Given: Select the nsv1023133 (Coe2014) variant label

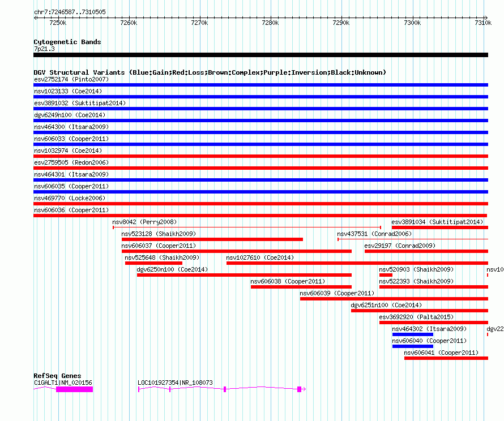Looking at the screenshot, I should coord(68,91).
